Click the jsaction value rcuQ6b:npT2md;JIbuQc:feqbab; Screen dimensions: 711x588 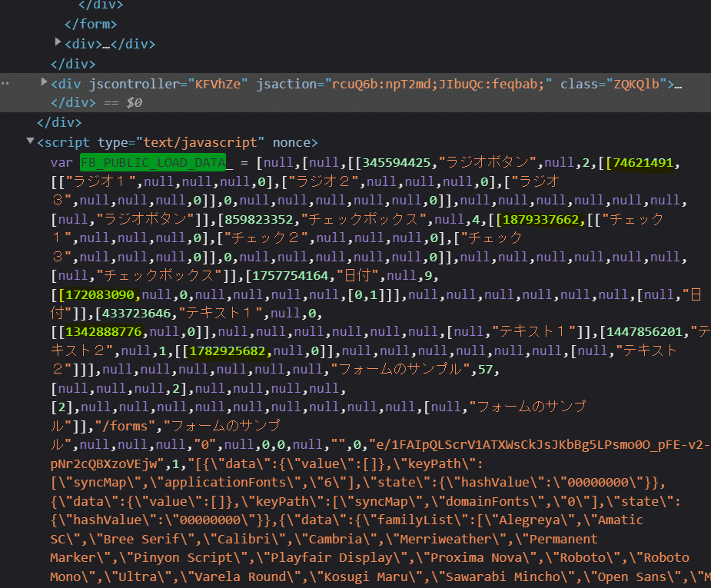438,85
